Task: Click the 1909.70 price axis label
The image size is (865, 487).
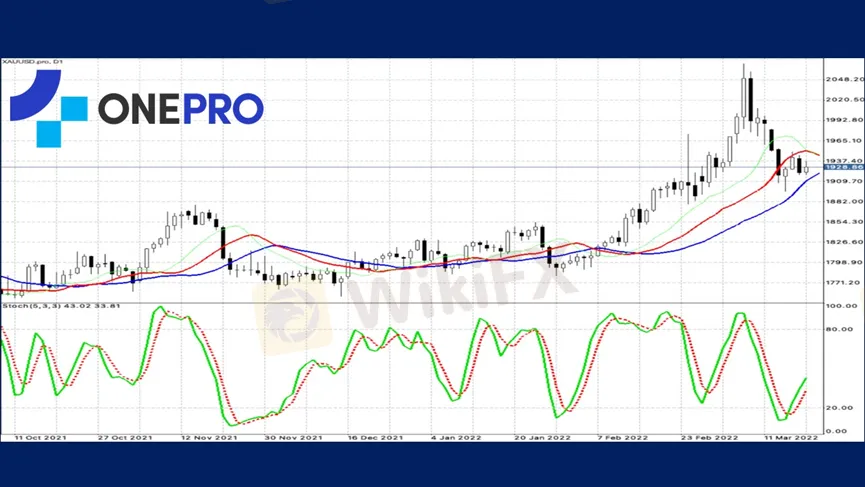Action: 845,181
